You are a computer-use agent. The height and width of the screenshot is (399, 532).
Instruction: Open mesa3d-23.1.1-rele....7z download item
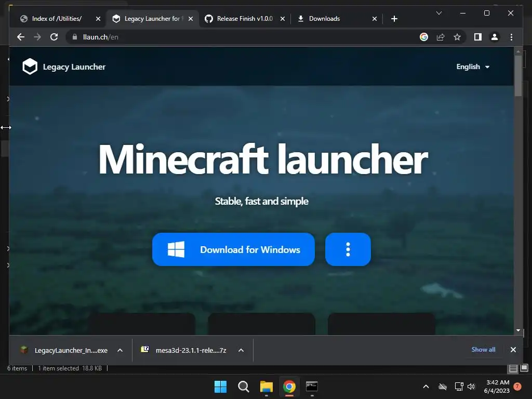[185, 350]
